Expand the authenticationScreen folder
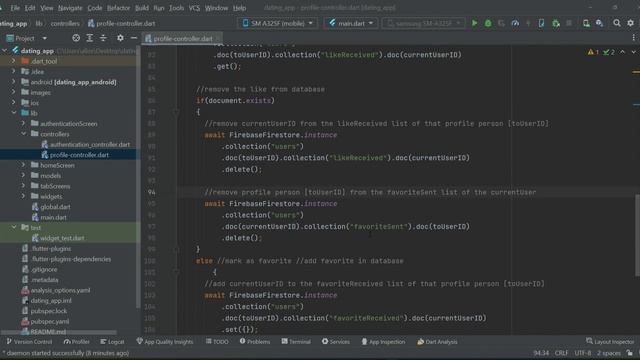The image size is (640, 360). (x=23, y=123)
